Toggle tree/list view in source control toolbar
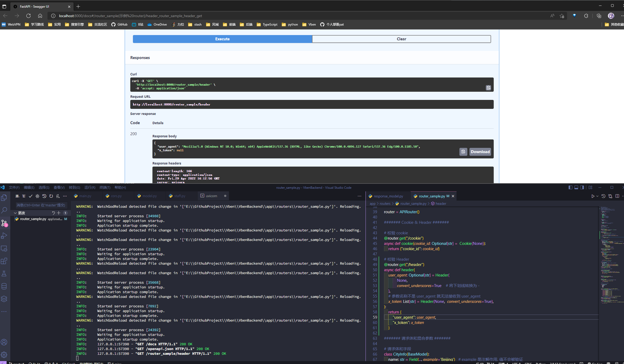The height and width of the screenshot is (364, 624). 24,196
